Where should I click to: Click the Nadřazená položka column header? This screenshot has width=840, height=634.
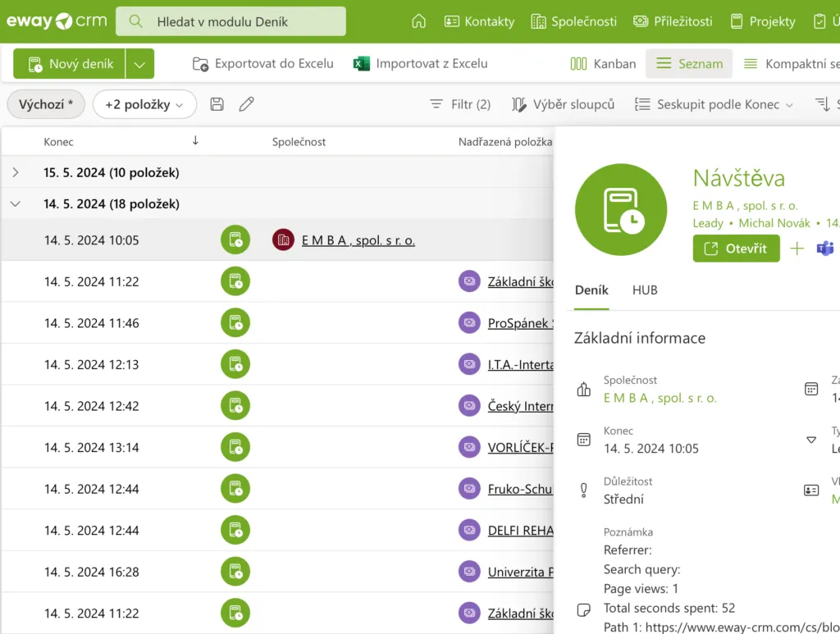505,142
